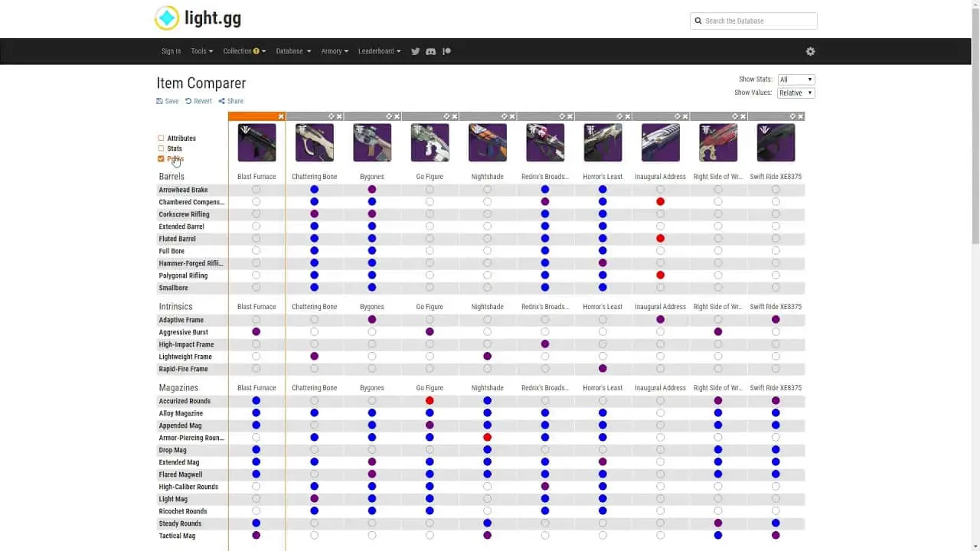
Task: Remove the Go Figure column
Action: pyautogui.click(x=455, y=116)
